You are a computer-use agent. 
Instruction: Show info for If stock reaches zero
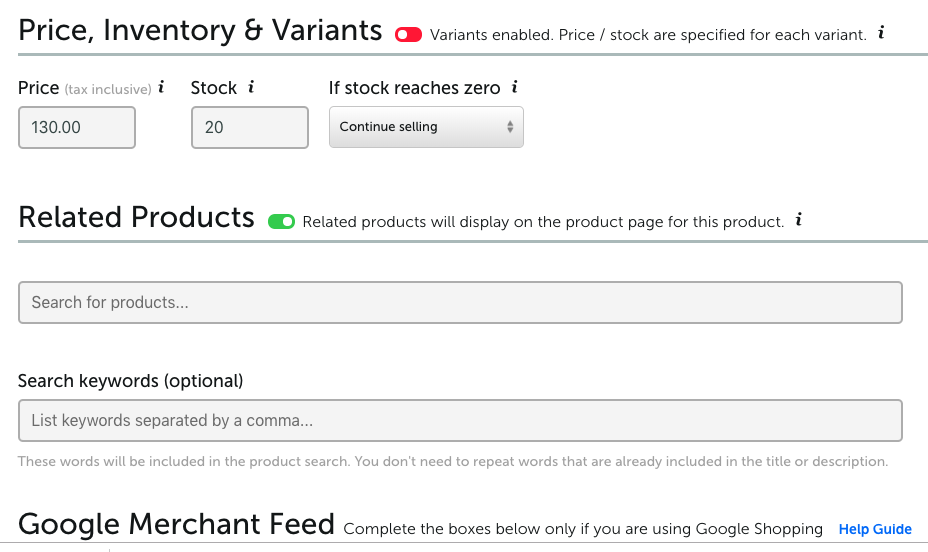tap(515, 88)
